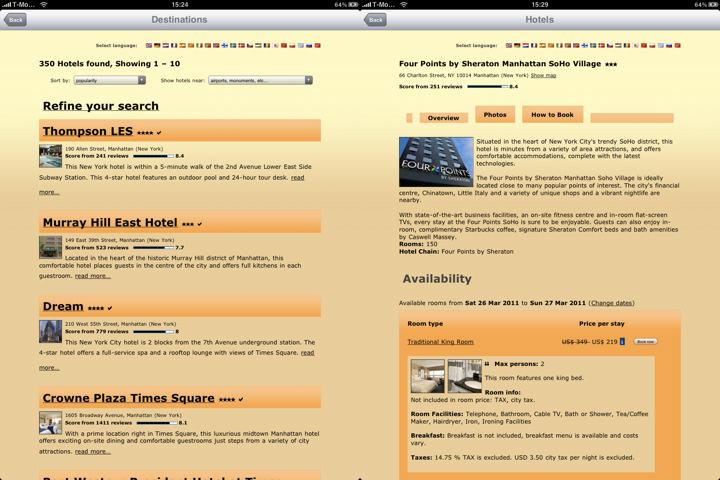Open Dream hotel building thumbnail
Screen dimensions: 720x480
(51, 331)
